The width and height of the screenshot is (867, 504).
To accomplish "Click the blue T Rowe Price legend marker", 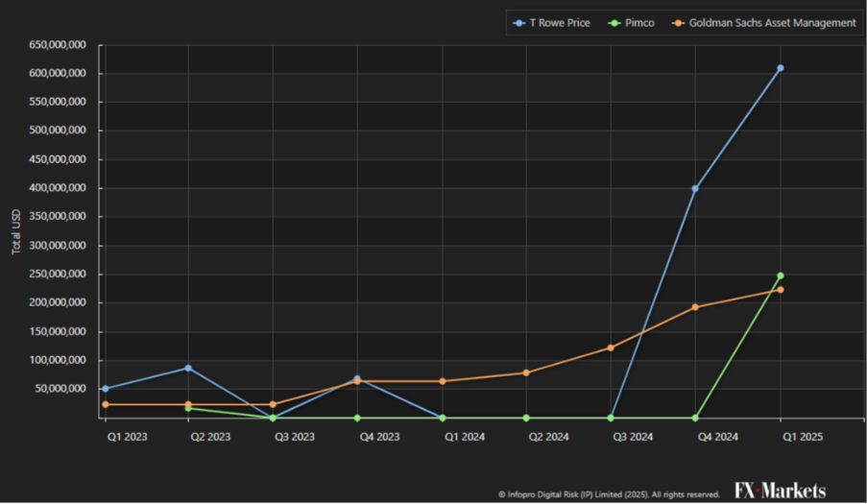I will coord(519,23).
